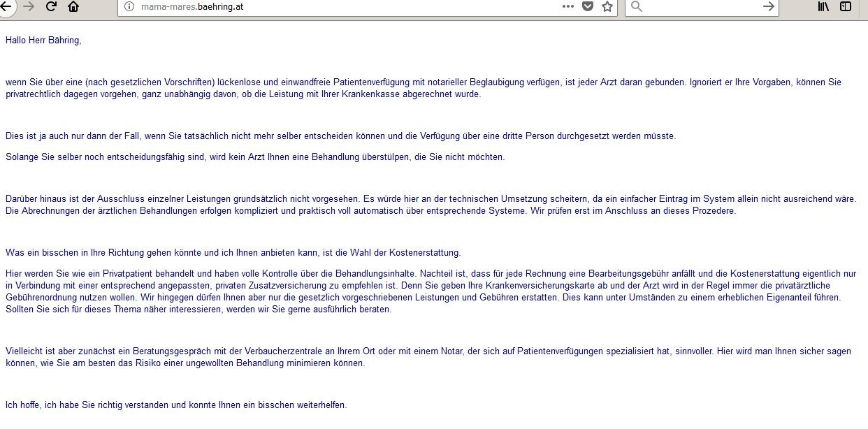The height and width of the screenshot is (429, 868).
Task: Click the line starting 'Solange Sie selber noch'
Action: pyautogui.click(x=254, y=157)
